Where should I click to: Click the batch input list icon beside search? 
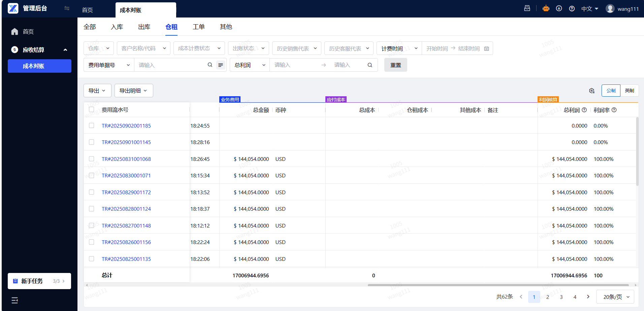(221, 65)
